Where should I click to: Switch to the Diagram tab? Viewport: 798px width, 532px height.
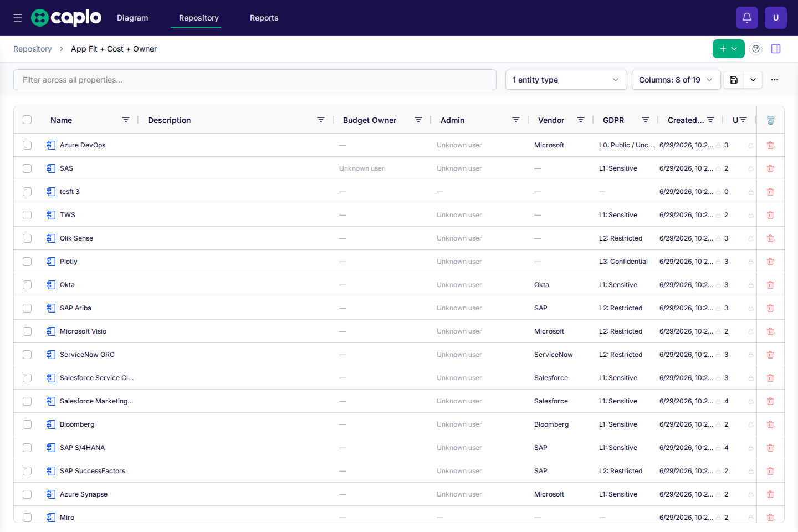click(132, 18)
